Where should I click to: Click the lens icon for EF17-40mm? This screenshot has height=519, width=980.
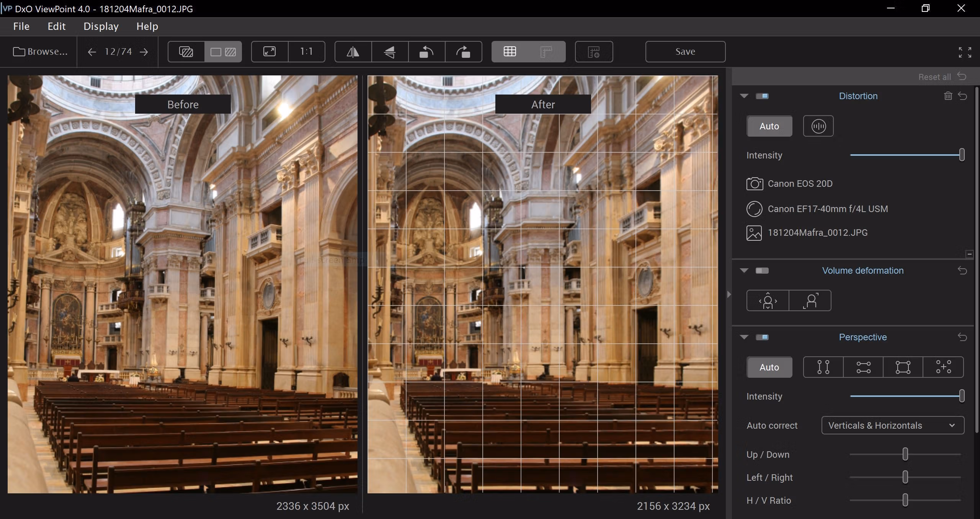[x=755, y=209]
